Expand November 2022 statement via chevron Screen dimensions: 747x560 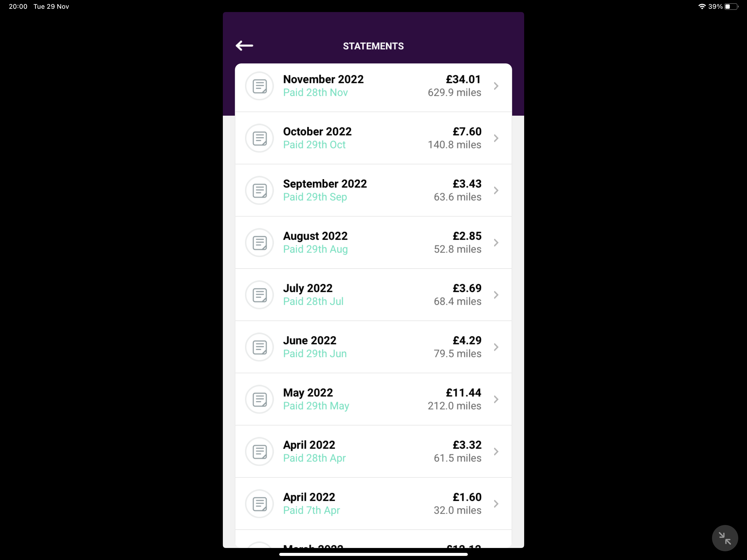pyautogui.click(x=496, y=86)
